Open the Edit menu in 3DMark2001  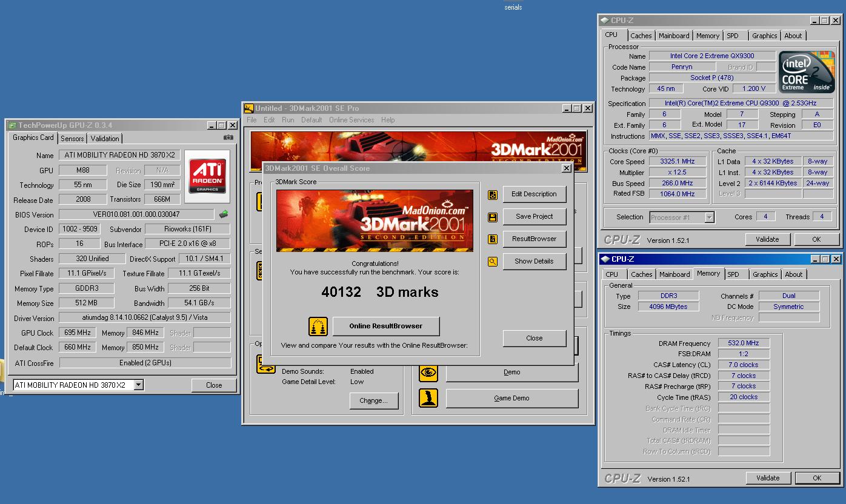pos(269,120)
